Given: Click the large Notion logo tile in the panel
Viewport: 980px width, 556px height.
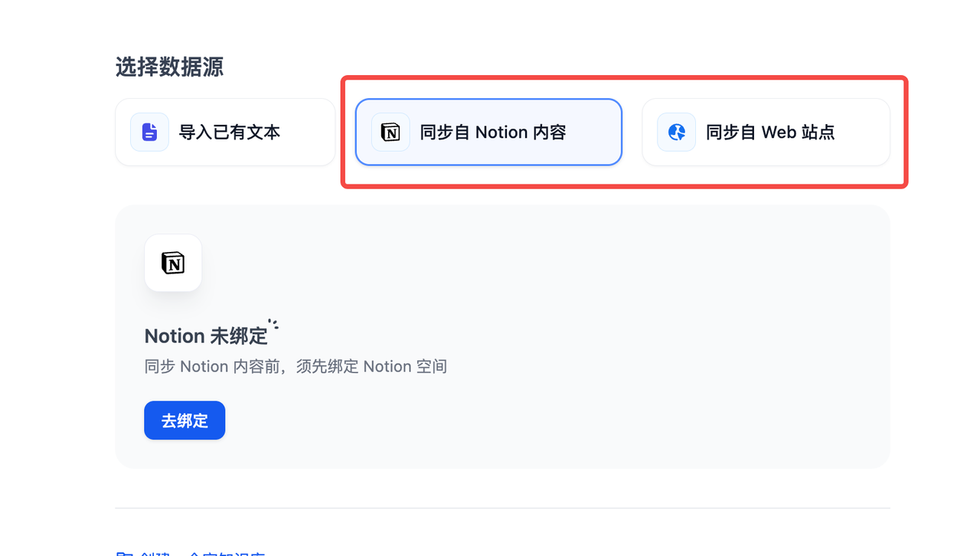Looking at the screenshot, I should [173, 263].
